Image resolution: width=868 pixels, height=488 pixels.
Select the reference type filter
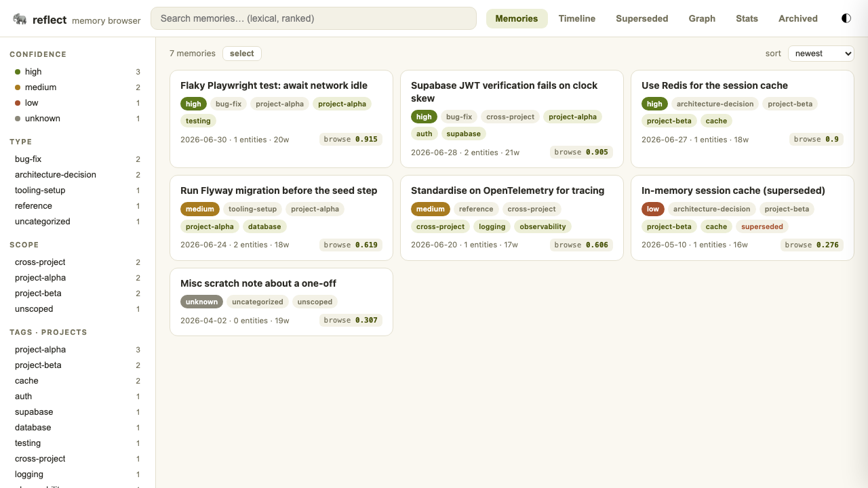pyautogui.click(x=77, y=206)
